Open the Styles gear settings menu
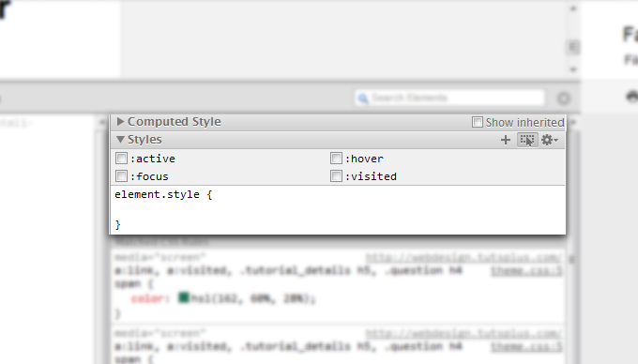638x364 pixels. [x=549, y=140]
